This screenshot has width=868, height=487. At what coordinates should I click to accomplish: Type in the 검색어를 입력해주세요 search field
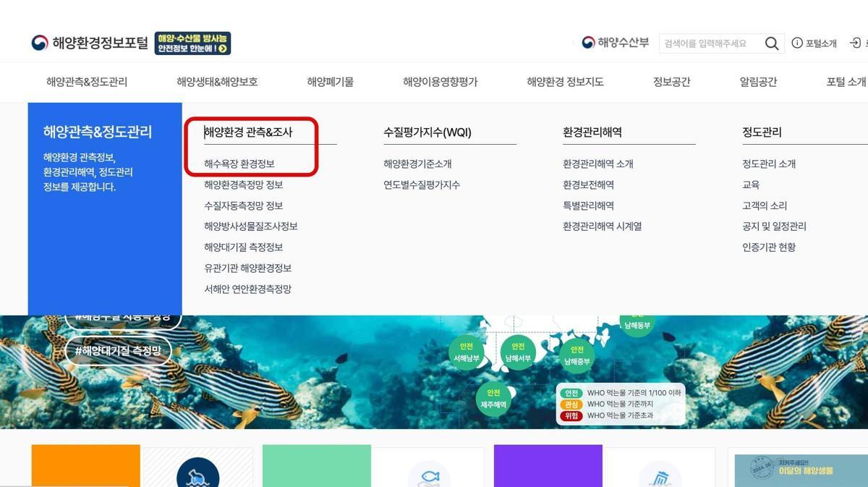point(709,43)
